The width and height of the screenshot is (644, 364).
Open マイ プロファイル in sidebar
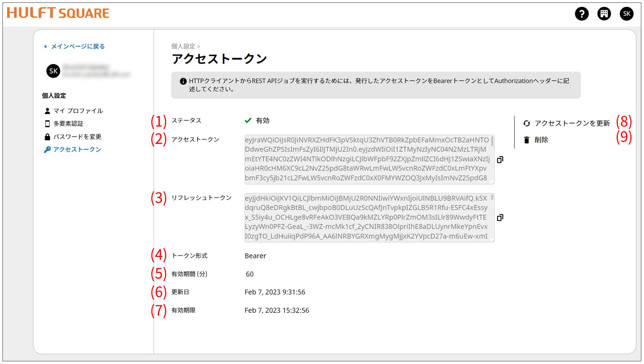click(78, 111)
